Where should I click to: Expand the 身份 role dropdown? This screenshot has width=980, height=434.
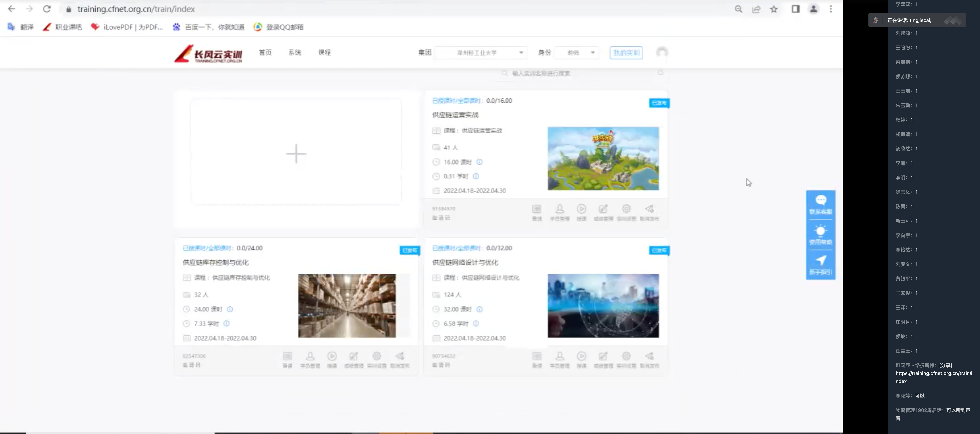click(577, 53)
